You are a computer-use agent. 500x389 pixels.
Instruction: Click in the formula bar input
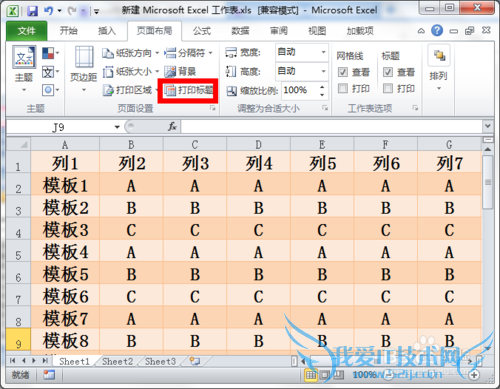[331, 127]
